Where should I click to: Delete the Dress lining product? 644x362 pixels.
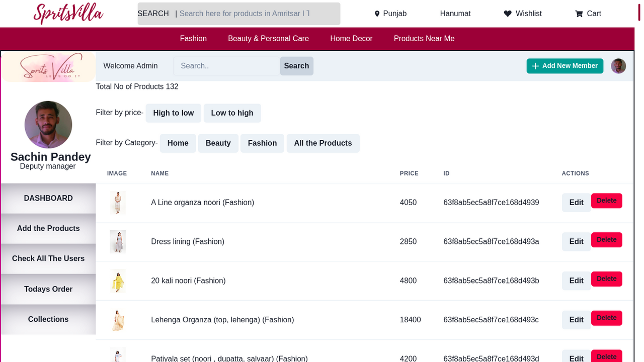(x=606, y=240)
